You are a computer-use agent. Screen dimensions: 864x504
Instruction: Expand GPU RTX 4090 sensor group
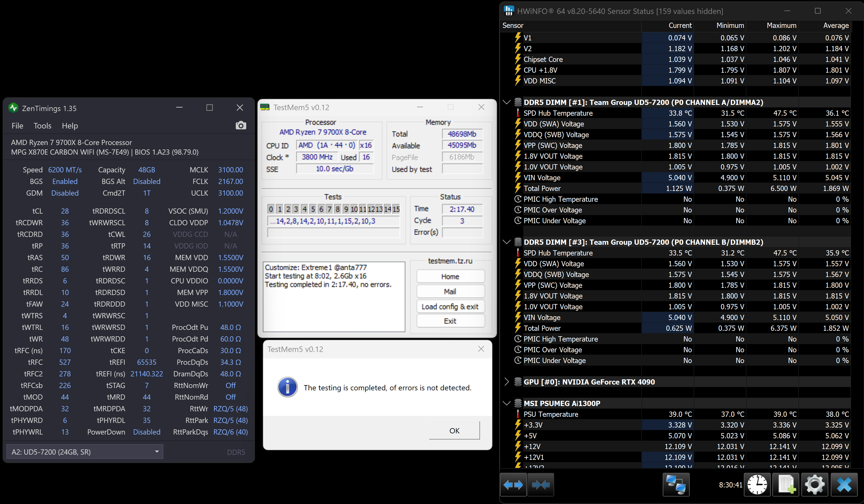pyautogui.click(x=506, y=382)
